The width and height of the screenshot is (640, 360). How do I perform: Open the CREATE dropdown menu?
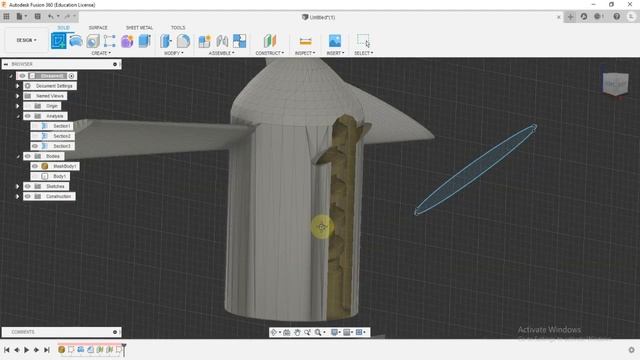[101, 53]
